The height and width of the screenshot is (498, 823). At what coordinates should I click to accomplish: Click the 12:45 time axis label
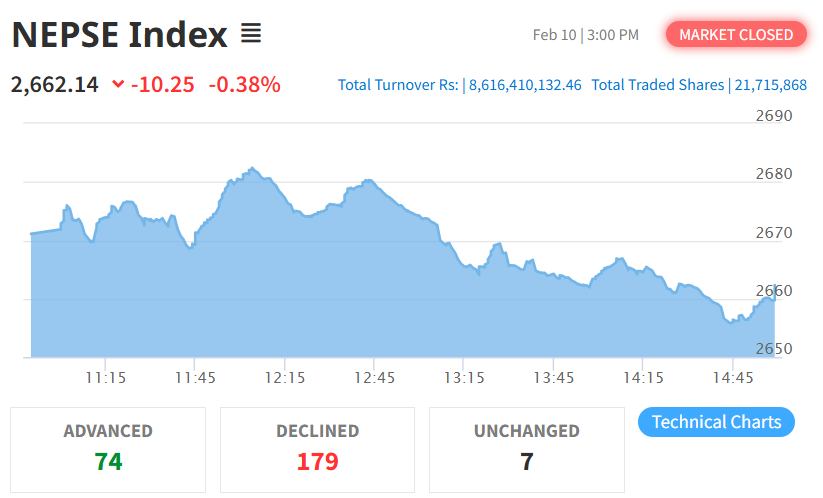tap(374, 378)
